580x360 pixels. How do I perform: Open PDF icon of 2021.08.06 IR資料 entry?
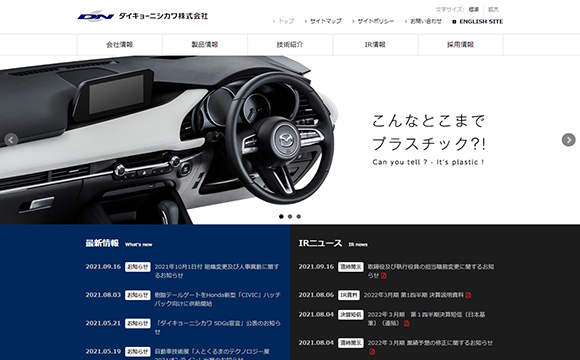pos(468,295)
